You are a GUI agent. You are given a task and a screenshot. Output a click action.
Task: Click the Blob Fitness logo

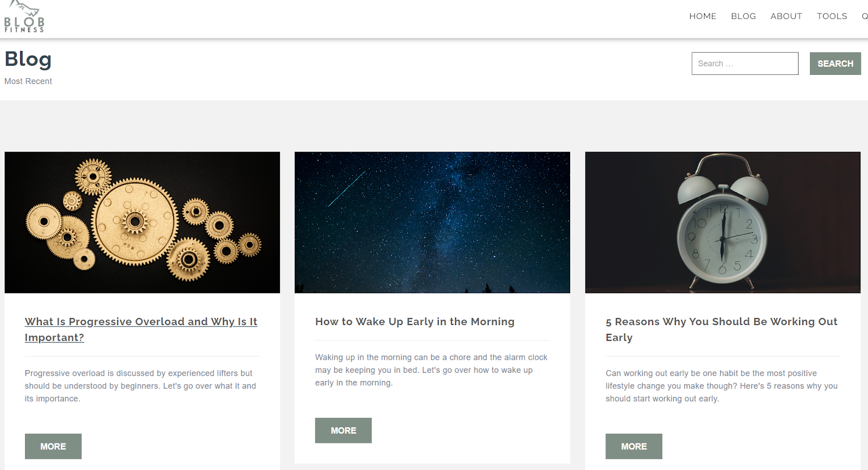point(24,17)
